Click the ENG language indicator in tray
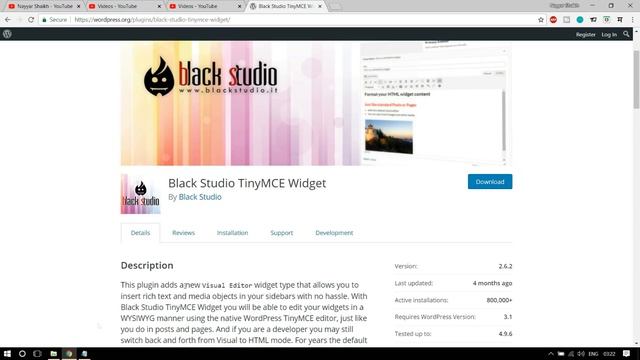The image size is (640, 360). pyautogui.click(x=593, y=354)
